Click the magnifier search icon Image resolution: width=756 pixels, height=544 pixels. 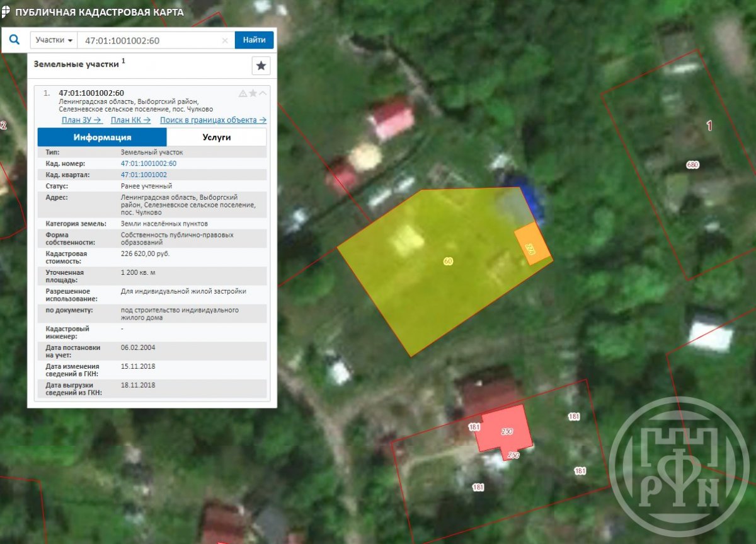[14, 40]
